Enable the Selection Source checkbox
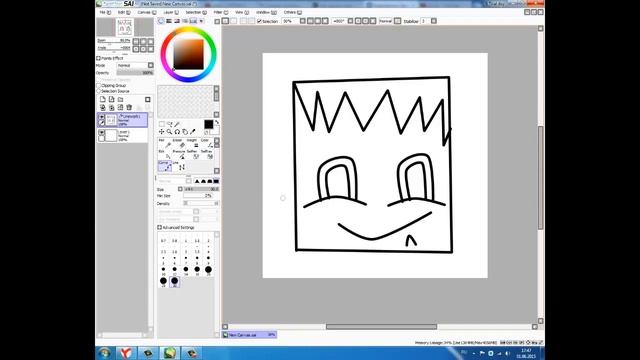 click(99, 91)
